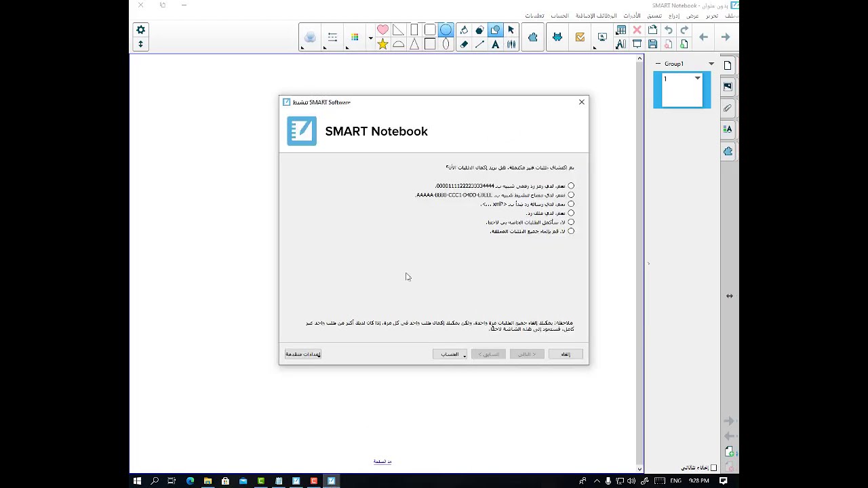Open the orange response checkmark tool

coord(580,37)
